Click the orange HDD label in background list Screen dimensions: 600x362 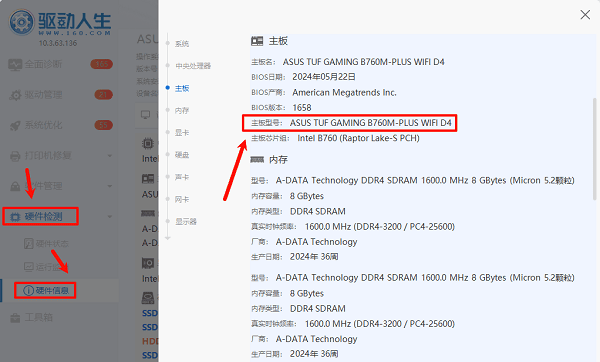point(150,341)
